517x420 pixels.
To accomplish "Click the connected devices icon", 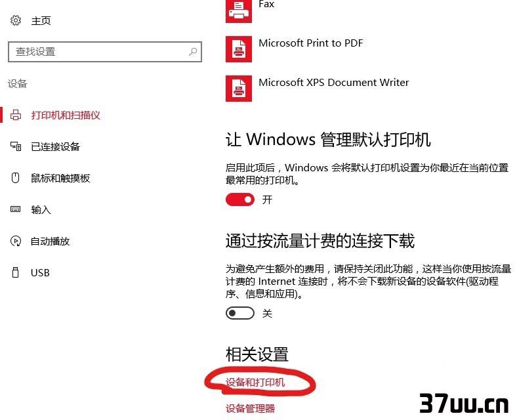I will (16, 146).
